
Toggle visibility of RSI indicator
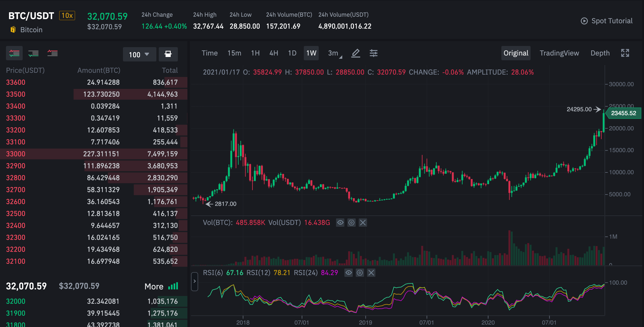349,273
